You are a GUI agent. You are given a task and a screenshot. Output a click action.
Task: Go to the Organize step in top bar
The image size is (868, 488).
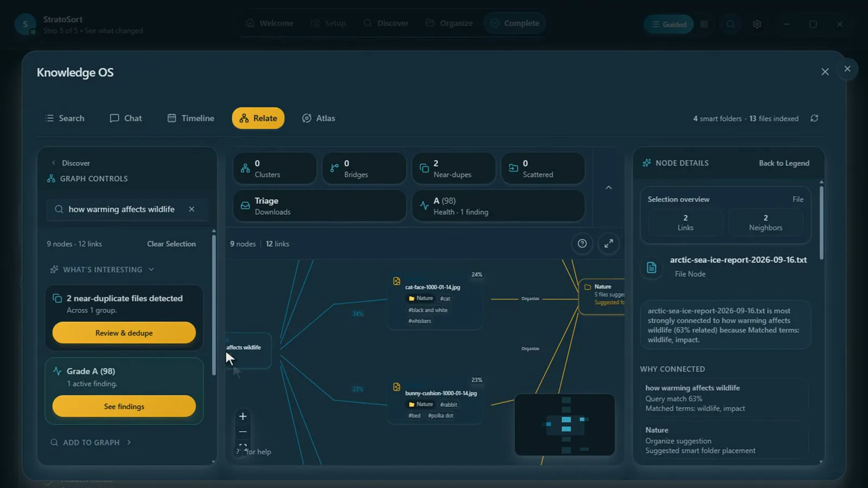449,23
